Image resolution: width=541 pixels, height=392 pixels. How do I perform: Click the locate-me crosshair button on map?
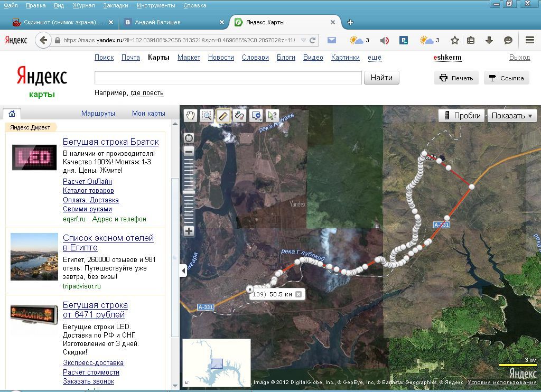[x=189, y=138]
